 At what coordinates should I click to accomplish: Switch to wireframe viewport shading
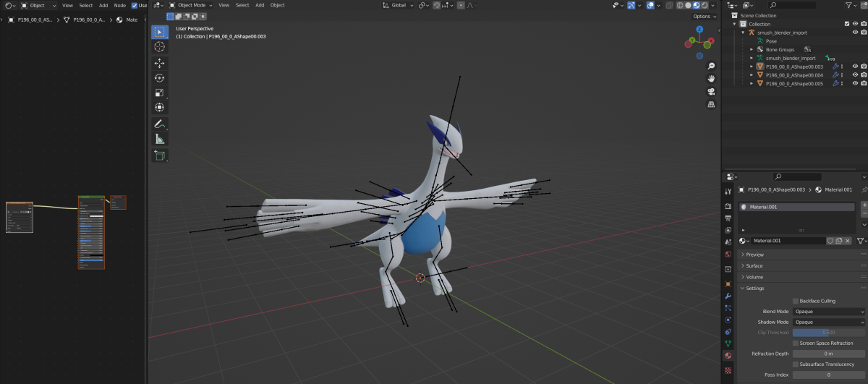point(680,5)
